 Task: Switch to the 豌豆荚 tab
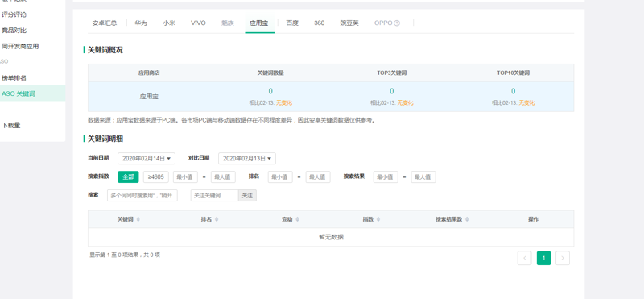(x=349, y=23)
